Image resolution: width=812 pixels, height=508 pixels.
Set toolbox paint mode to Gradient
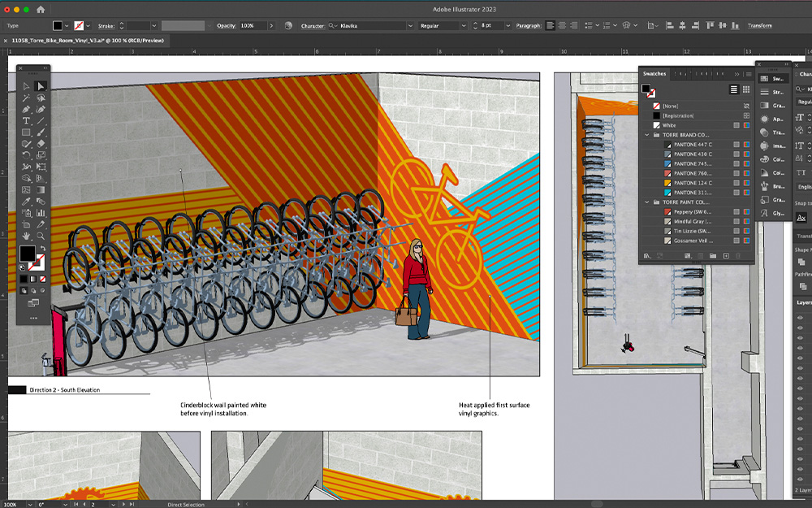[33, 279]
